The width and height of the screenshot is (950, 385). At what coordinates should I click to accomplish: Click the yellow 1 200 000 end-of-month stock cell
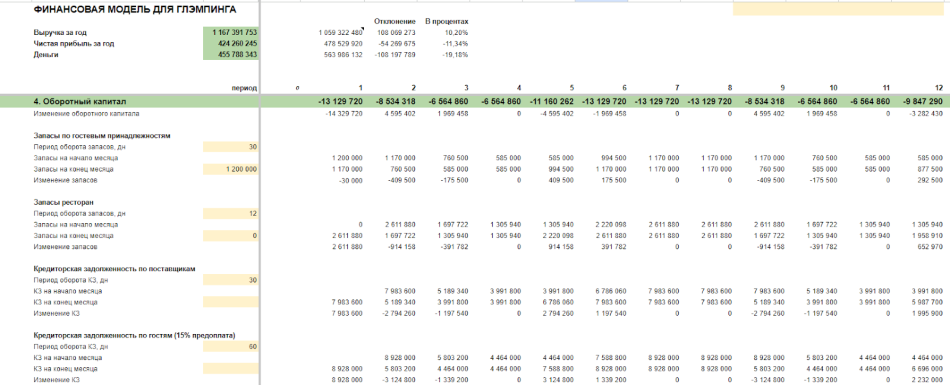(x=231, y=169)
